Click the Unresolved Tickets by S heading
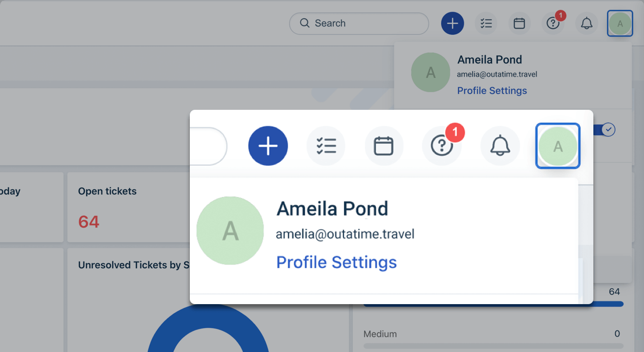 [x=134, y=265]
